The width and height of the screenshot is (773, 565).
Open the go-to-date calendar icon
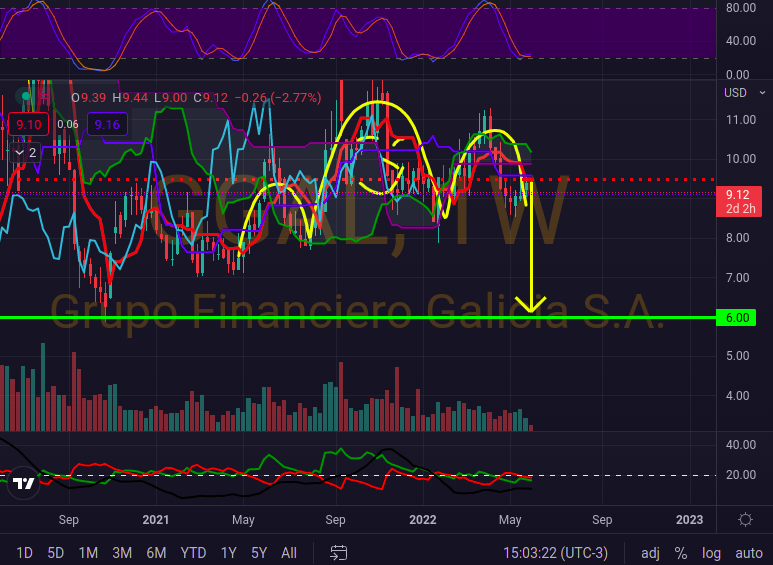(x=339, y=552)
